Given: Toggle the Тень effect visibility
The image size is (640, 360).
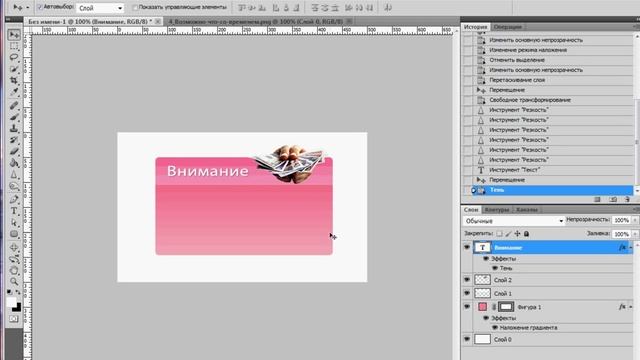Looking at the screenshot, I should coord(495,268).
